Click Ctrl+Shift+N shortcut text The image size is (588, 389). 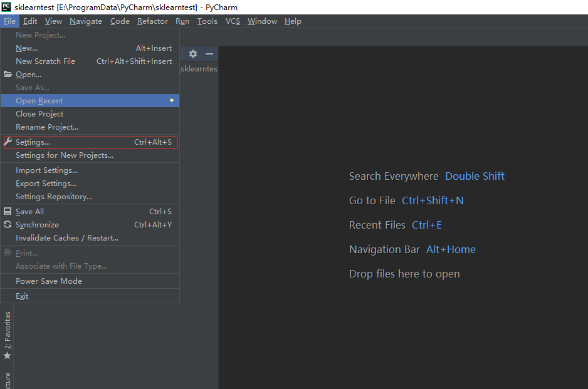433,200
